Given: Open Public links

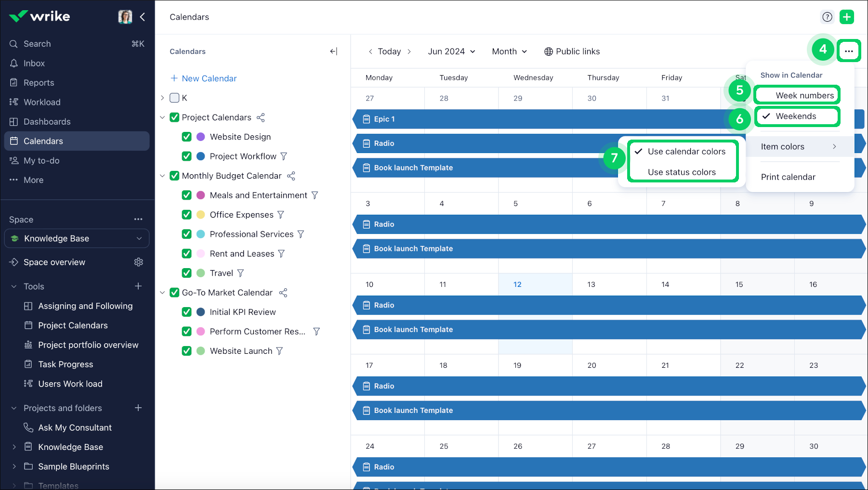Looking at the screenshot, I should click(x=572, y=52).
